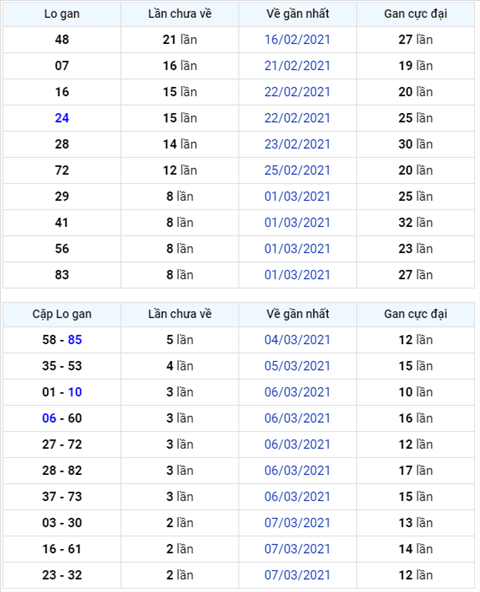Viewport: 480px width, 592px height.
Task: Click the '21 lần' cell
Action: click(x=180, y=40)
